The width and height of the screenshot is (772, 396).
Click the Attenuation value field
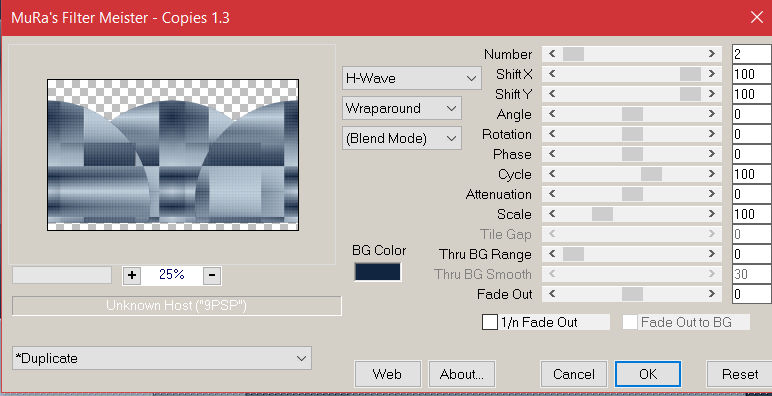[x=752, y=194]
